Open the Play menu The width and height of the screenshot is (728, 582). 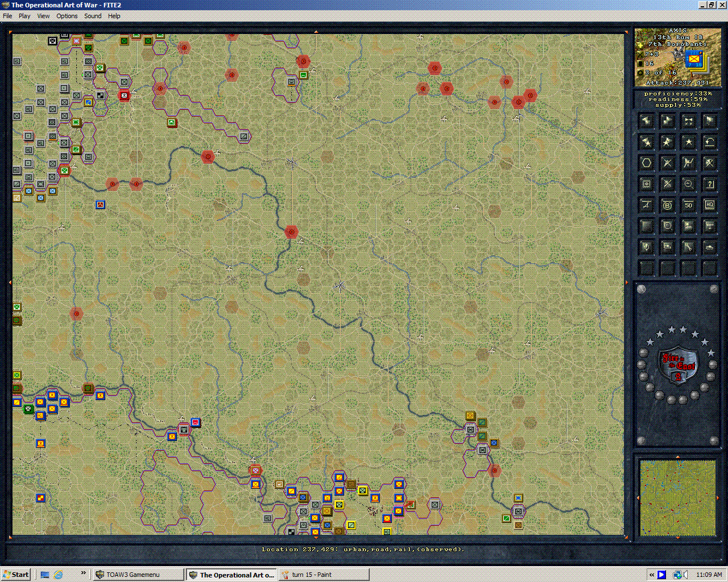tap(24, 15)
